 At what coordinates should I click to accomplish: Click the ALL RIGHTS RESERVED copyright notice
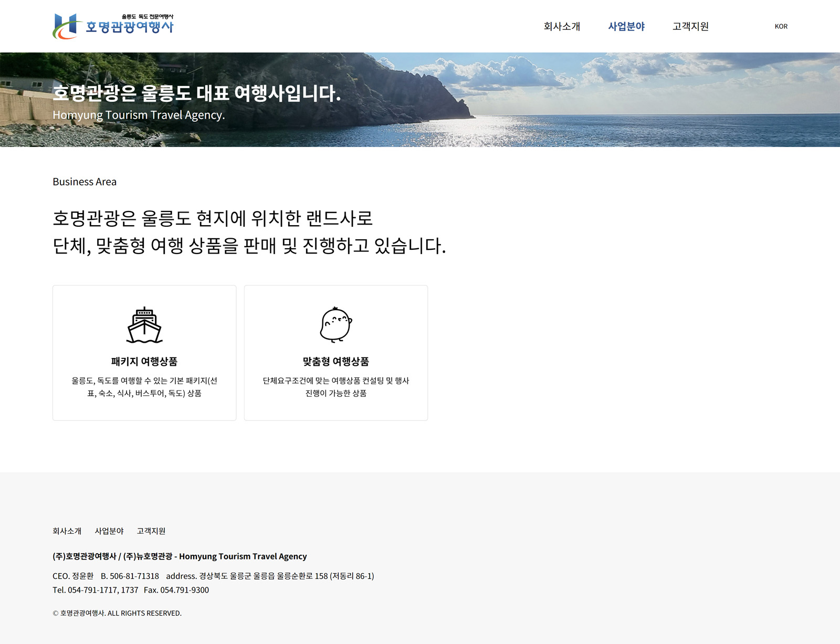pos(117,613)
